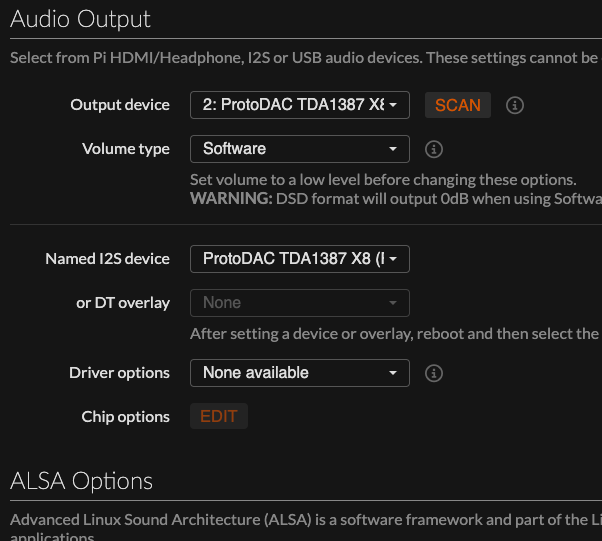Image resolution: width=602 pixels, height=541 pixels.
Task: Click the Audio Output section heading
Action: click(x=80, y=19)
